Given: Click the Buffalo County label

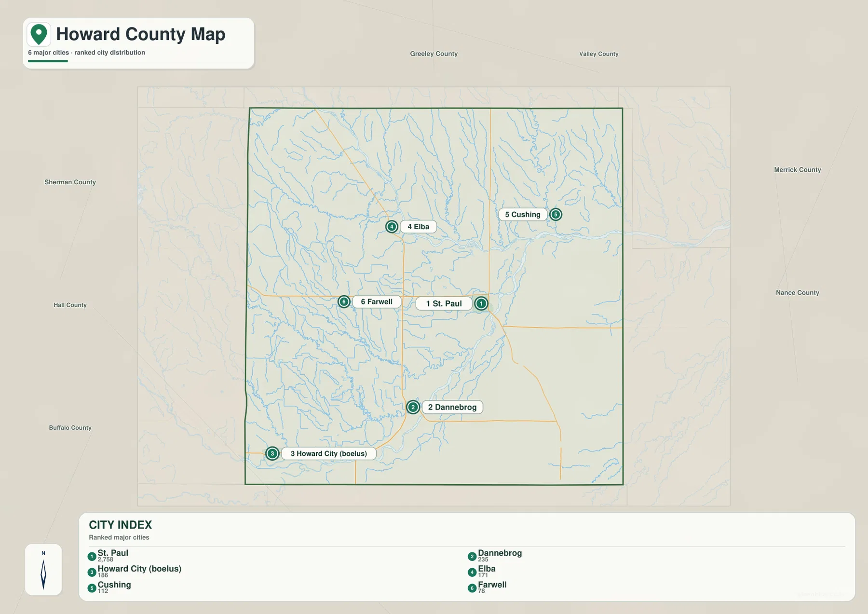Looking at the screenshot, I should tap(70, 427).
